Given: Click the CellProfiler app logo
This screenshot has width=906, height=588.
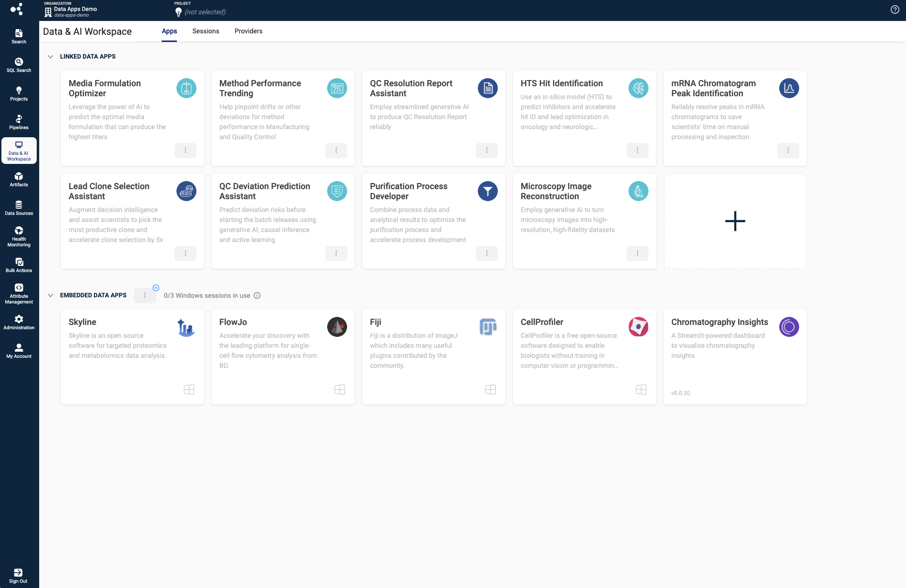Looking at the screenshot, I should tap(638, 327).
